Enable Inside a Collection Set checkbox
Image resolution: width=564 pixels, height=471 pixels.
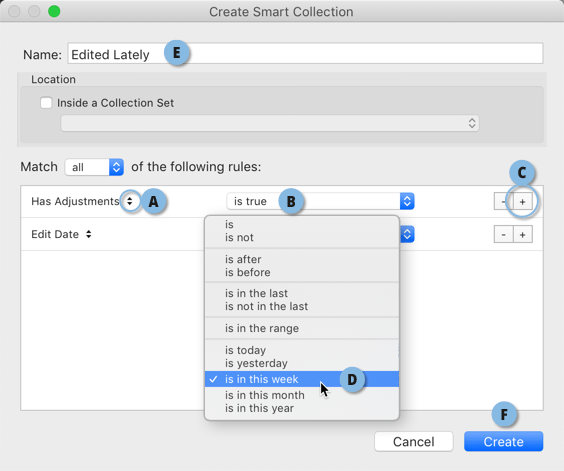[46, 103]
